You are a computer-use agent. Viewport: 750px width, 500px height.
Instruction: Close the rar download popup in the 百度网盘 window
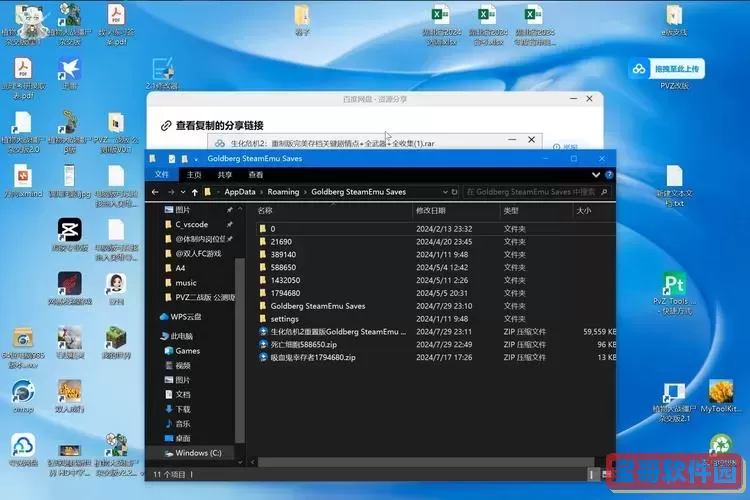[531, 140]
